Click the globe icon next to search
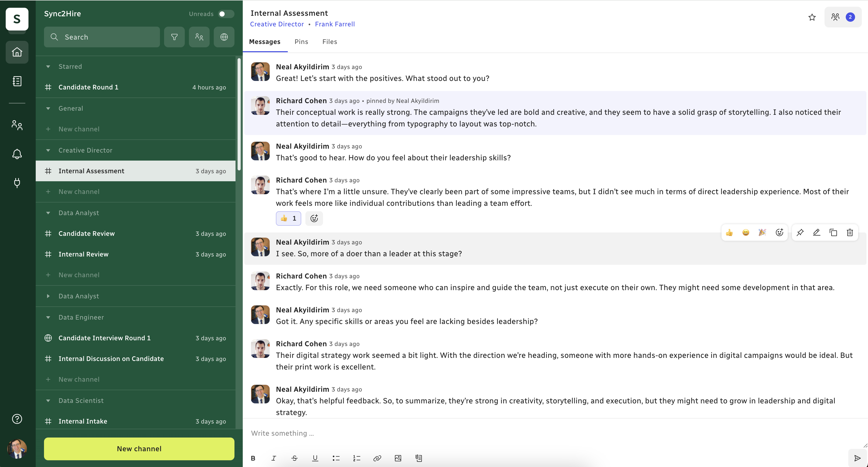 point(224,37)
